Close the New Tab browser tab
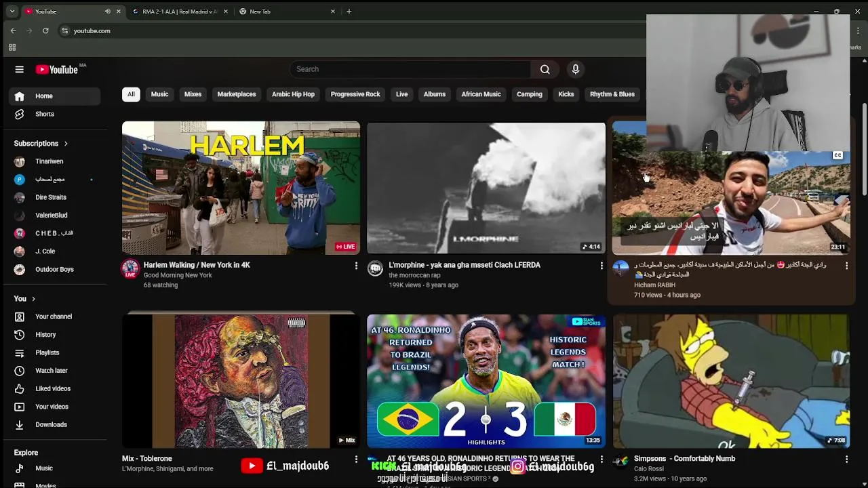The image size is (868, 488). pos(332,12)
